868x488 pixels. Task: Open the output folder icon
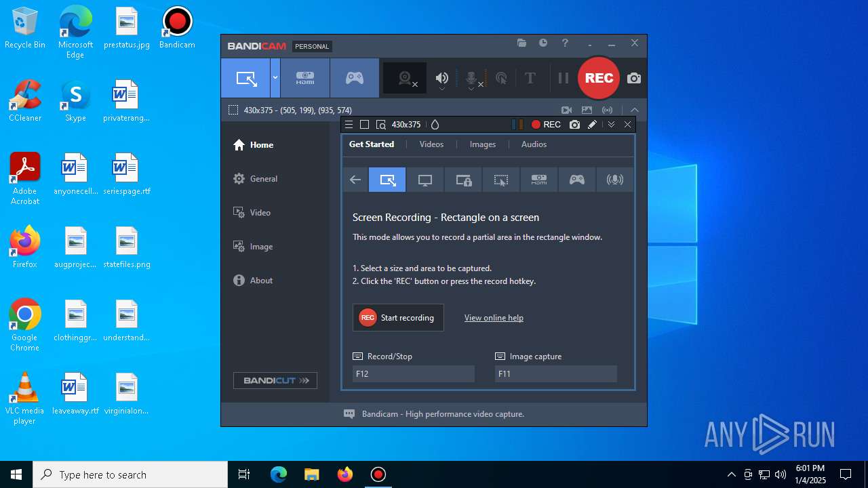coord(521,43)
